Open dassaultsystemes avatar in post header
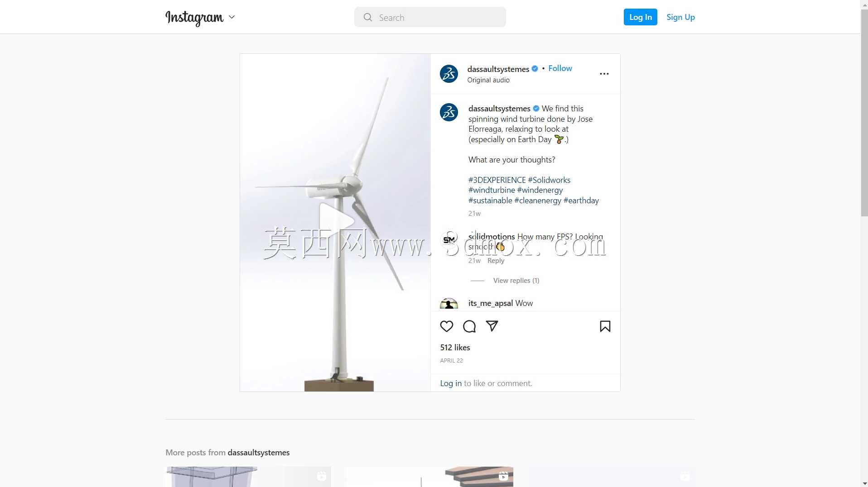 pyautogui.click(x=449, y=74)
